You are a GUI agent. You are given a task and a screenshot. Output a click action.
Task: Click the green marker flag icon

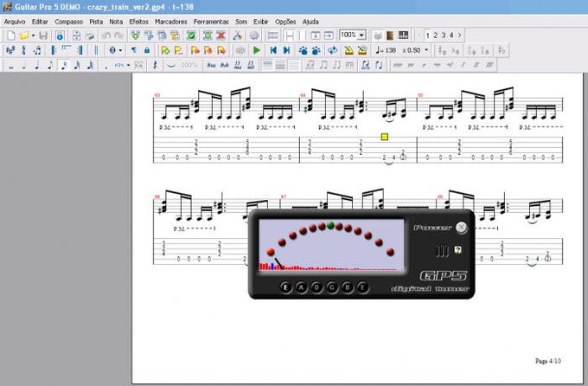[x=165, y=50]
